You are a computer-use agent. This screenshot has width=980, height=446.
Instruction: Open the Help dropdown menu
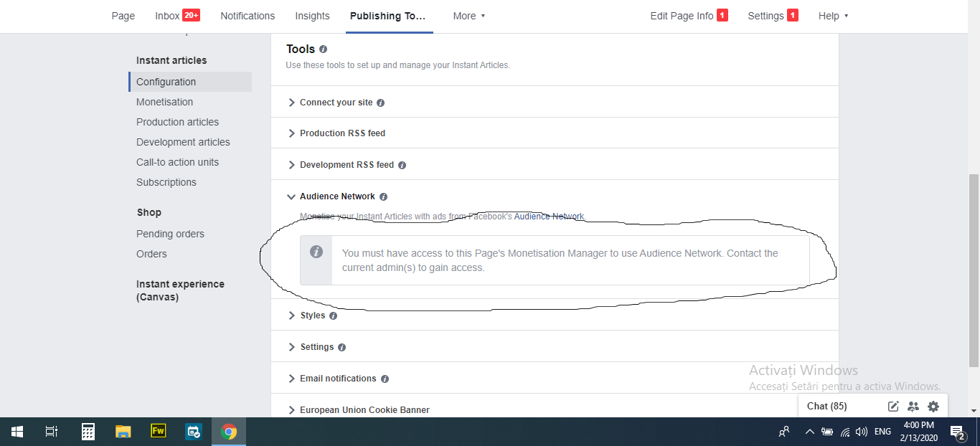[x=833, y=16]
